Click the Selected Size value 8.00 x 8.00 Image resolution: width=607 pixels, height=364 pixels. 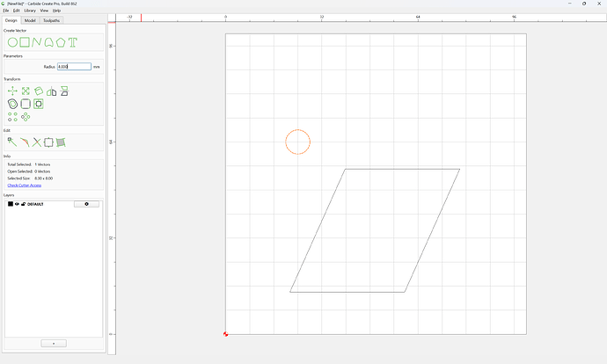pyautogui.click(x=44, y=178)
